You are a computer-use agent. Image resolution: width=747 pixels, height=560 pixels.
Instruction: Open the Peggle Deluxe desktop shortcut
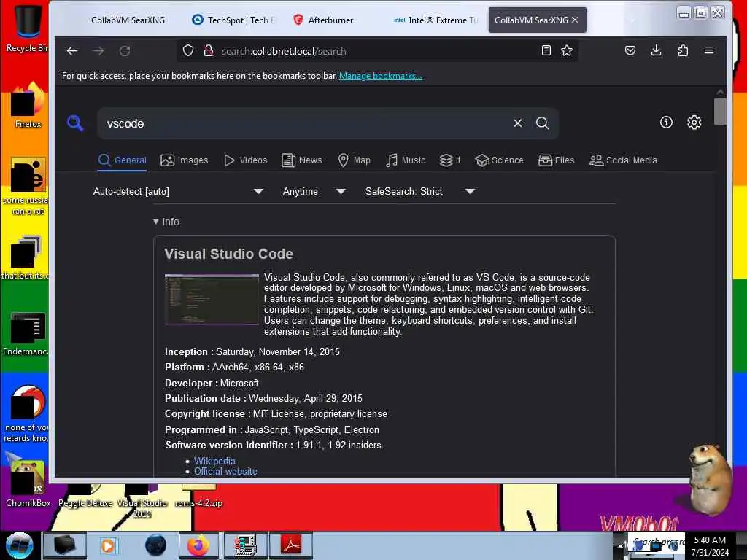(x=85, y=496)
